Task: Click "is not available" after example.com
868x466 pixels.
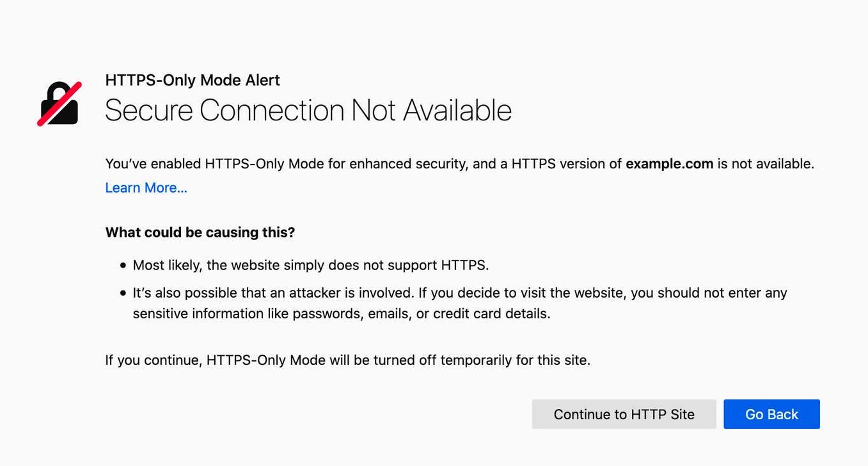Action: 765,163
